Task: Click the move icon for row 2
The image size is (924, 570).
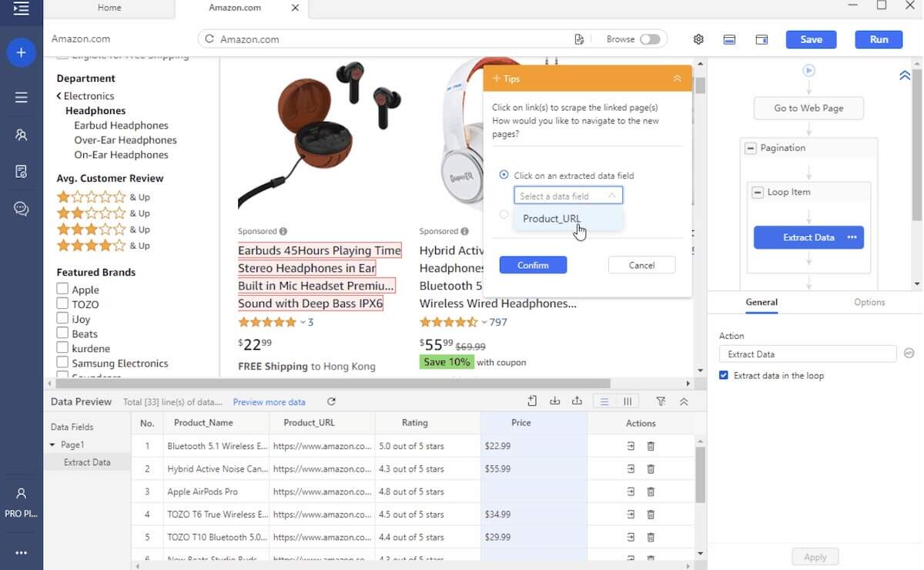Action: 631,469
